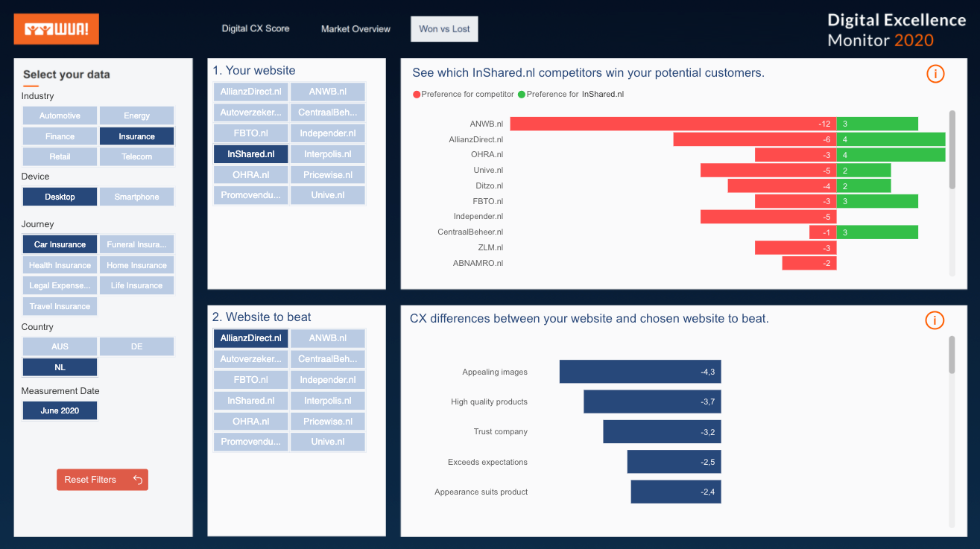The image size is (980, 549).
Task: Choose Unive.nl under Your website
Action: pos(328,195)
